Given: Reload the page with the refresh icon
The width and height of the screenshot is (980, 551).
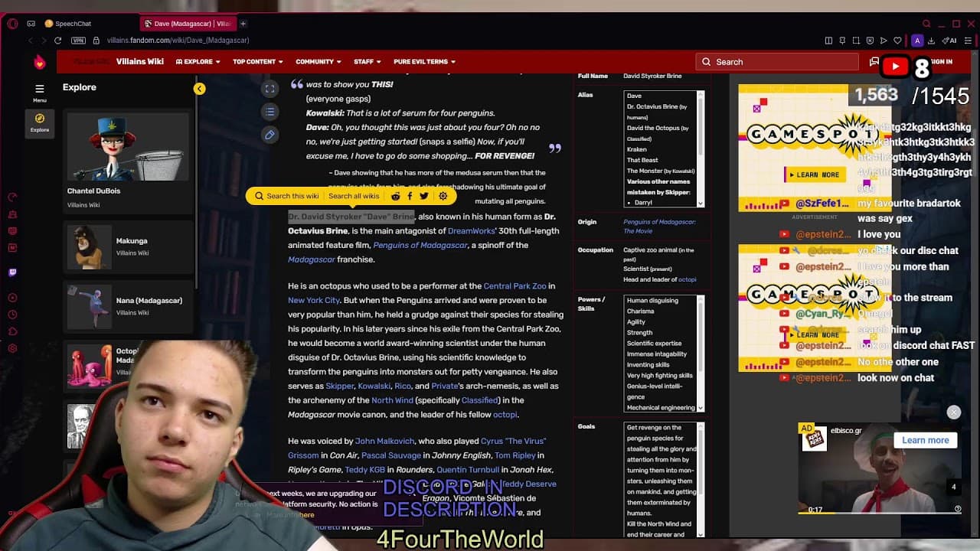Looking at the screenshot, I should pyautogui.click(x=57, y=40).
